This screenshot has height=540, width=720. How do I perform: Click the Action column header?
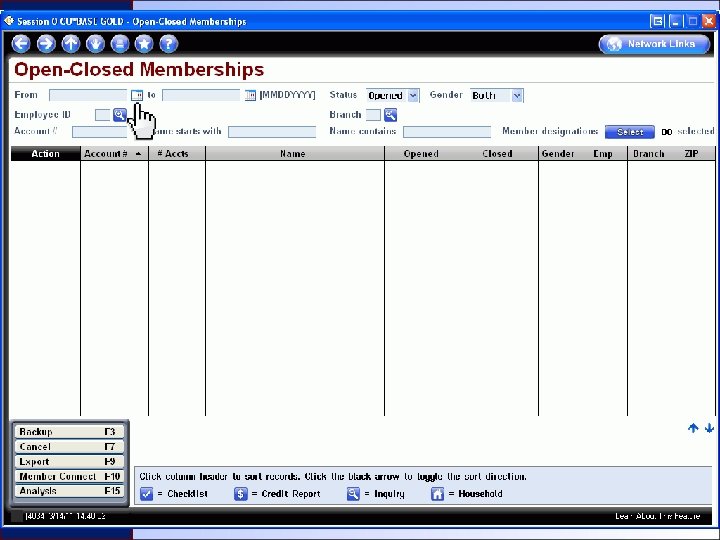[x=45, y=154]
